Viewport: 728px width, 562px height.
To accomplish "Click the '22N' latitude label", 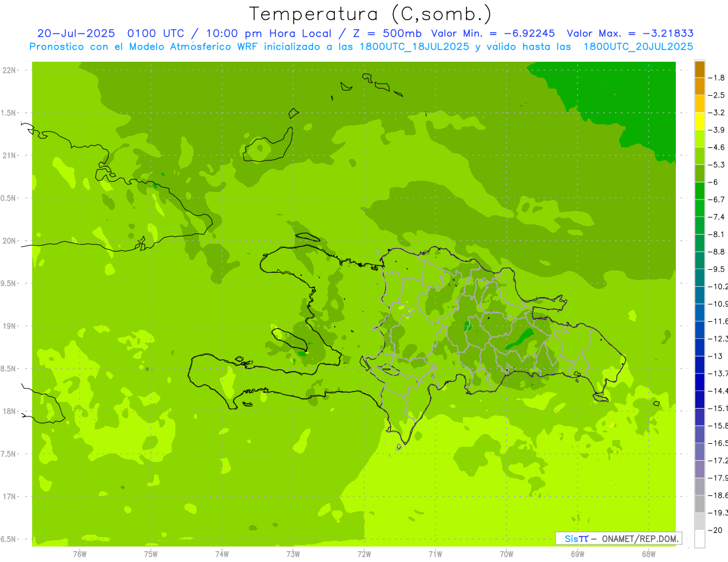I will point(10,70).
